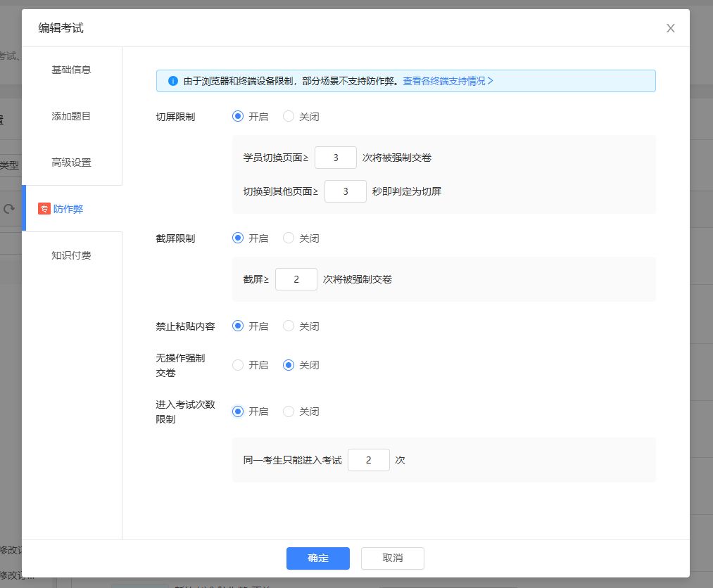Click the refresh icon behind the dialog
This screenshot has width=713, height=588.
9,209
